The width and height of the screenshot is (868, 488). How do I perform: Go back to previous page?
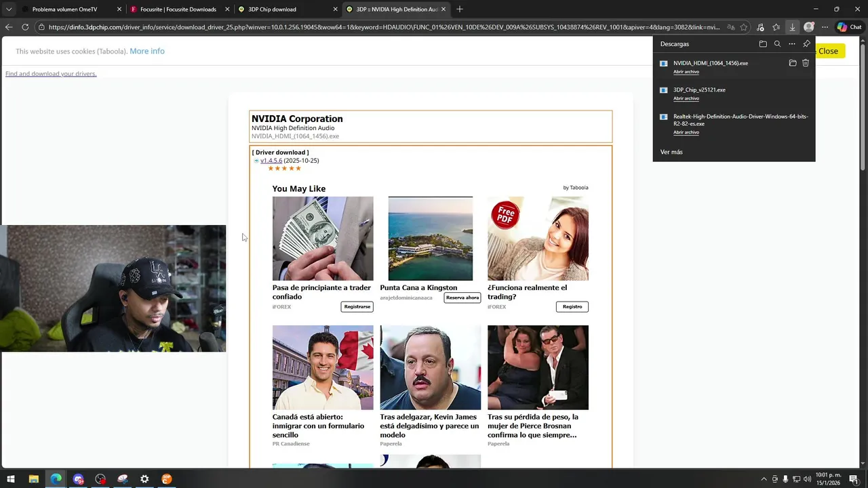[x=8, y=27]
